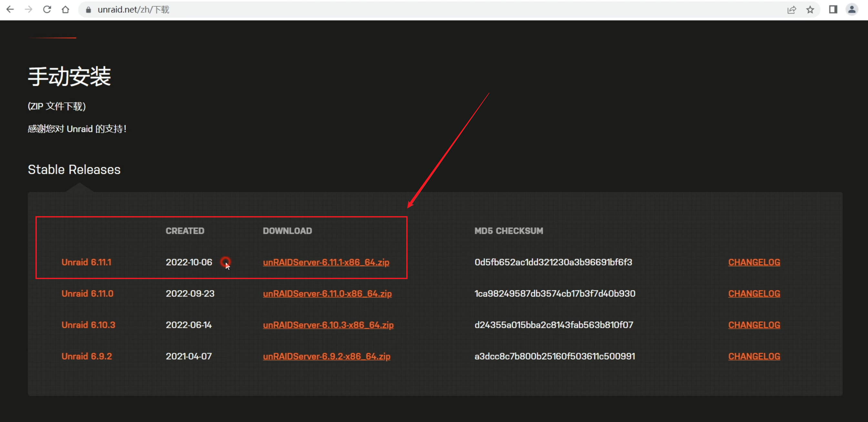The width and height of the screenshot is (868, 422).
Task: Click the browser forward arrow
Action: pyautogui.click(x=29, y=9)
